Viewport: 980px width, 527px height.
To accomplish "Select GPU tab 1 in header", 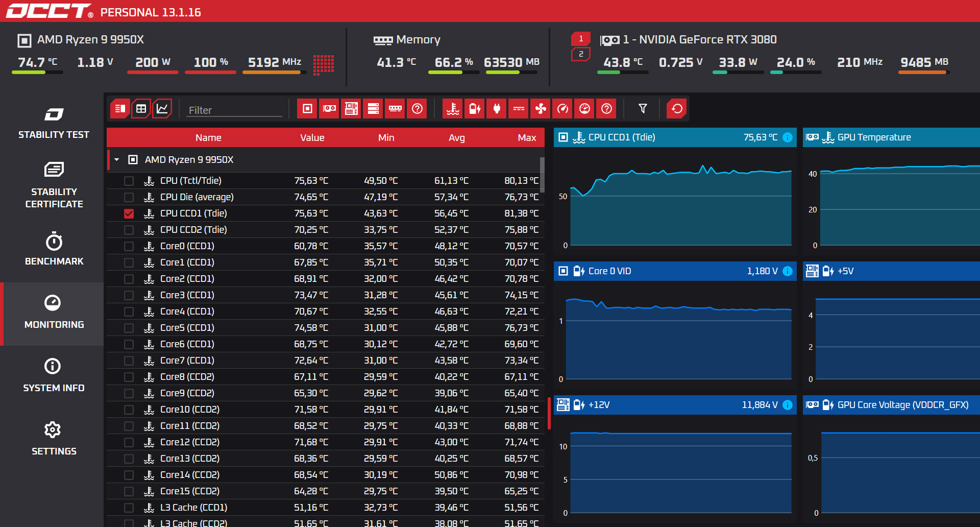I will (x=581, y=38).
